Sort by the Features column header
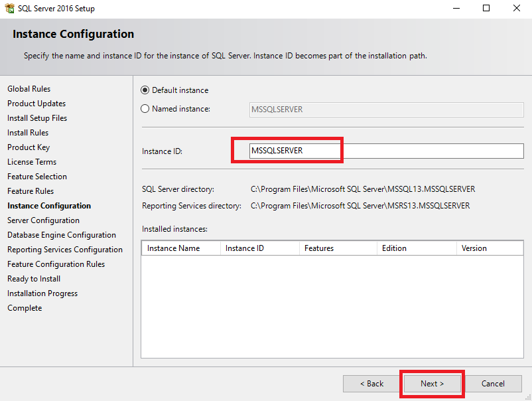The height and width of the screenshot is (401, 532). [338, 248]
